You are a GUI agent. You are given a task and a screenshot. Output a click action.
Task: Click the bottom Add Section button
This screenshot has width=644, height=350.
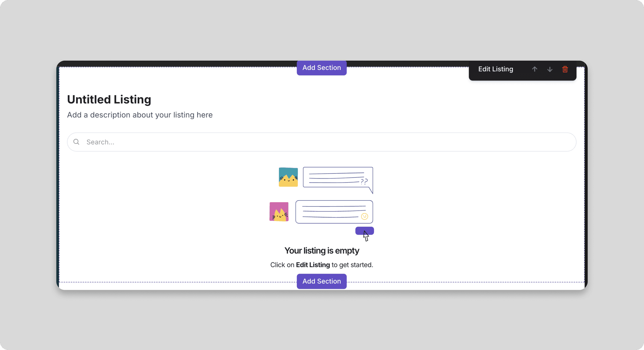(321, 281)
